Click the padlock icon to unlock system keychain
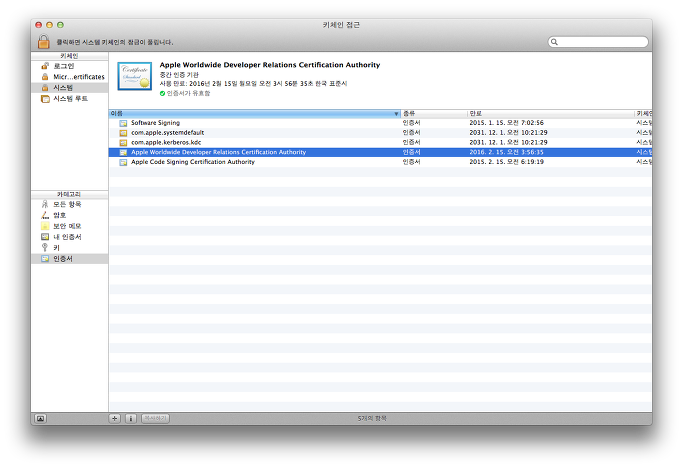 click(43, 42)
